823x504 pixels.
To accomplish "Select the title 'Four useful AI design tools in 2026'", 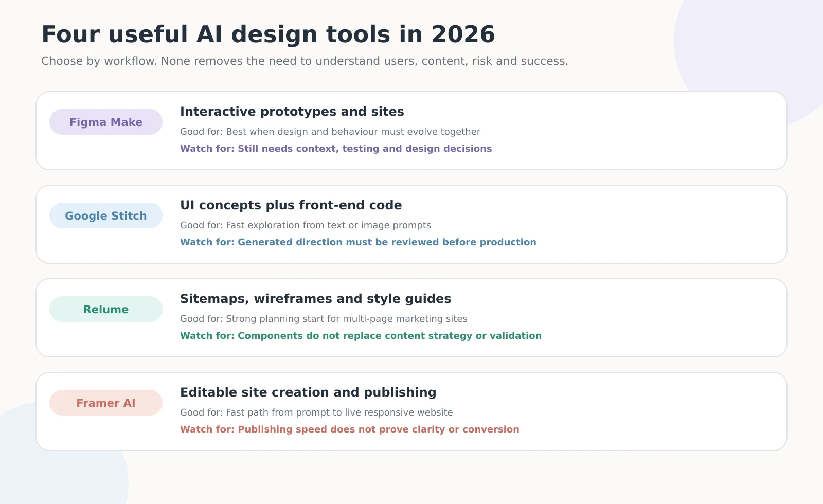I will click(268, 34).
